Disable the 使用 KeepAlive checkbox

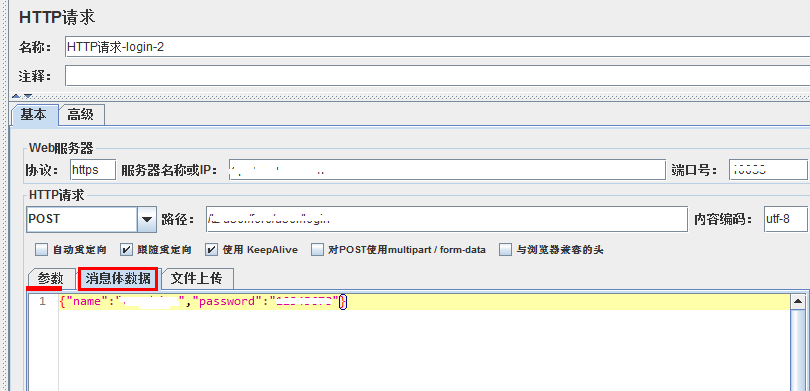(x=211, y=250)
